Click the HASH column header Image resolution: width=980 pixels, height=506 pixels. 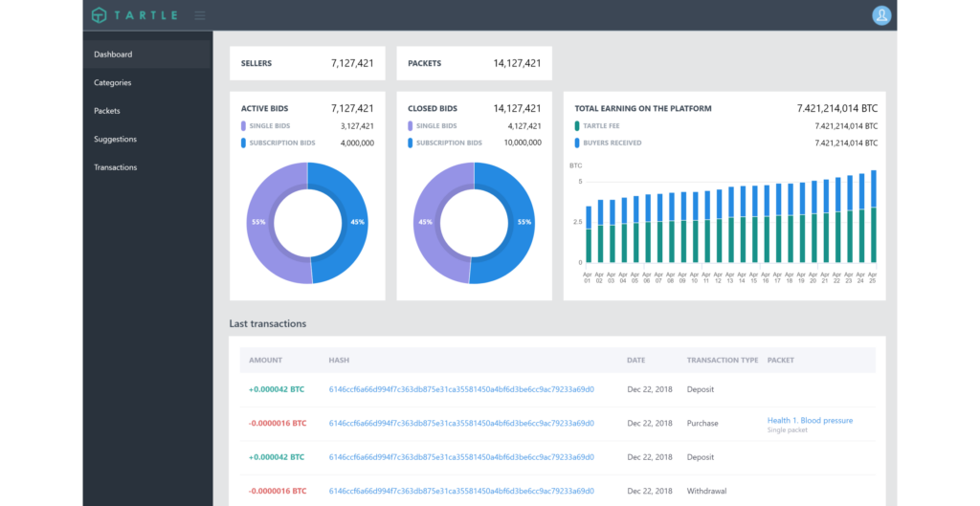339,361
